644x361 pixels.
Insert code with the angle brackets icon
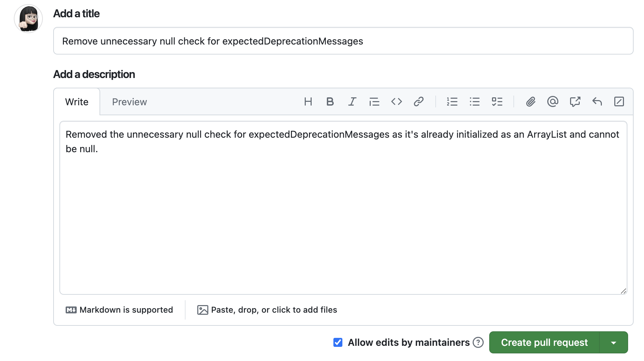coord(396,102)
